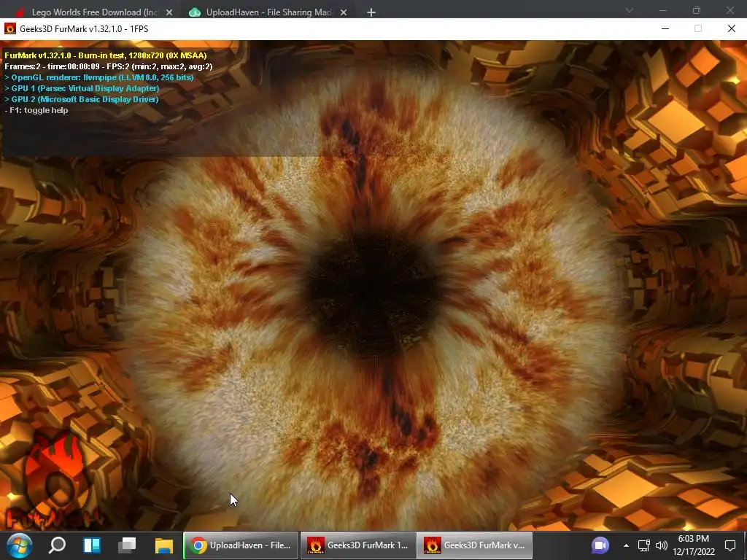Close the Lego Worlds tab
The image size is (747, 560).
(169, 12)
